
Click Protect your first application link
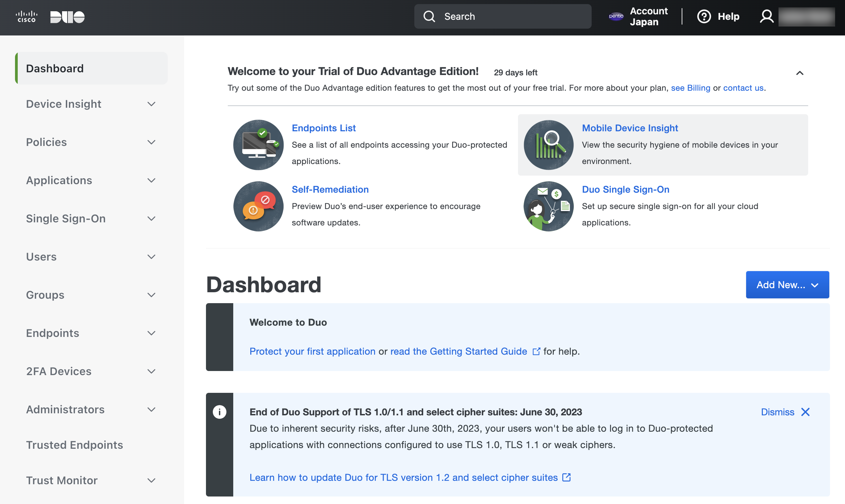(312, 351)
